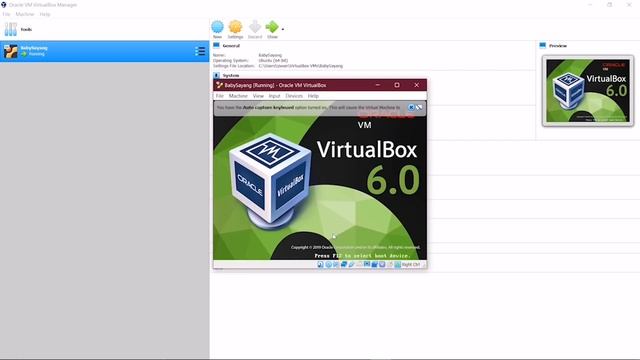
Task: Open Input menu in BabySayang VM window
Action: pos(274,96)
